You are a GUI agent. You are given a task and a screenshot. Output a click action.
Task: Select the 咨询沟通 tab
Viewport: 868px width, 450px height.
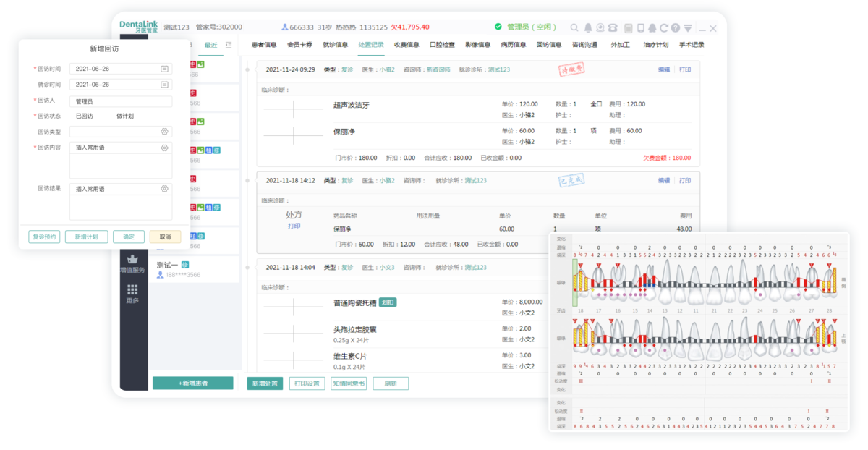[584, 45]
